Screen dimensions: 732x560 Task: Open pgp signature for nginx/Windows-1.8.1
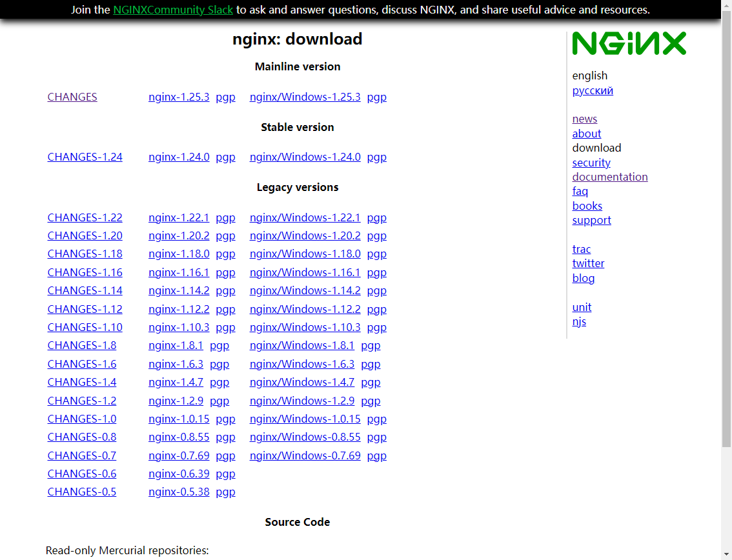371,346
